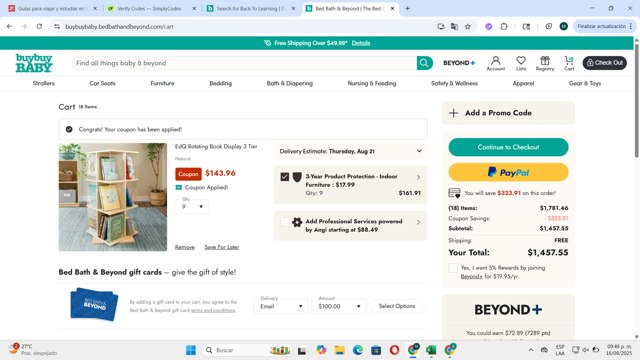This screenshot has width=640, height=360.
Task: Open Apparel menu
Action: click(x=523, y=83)
